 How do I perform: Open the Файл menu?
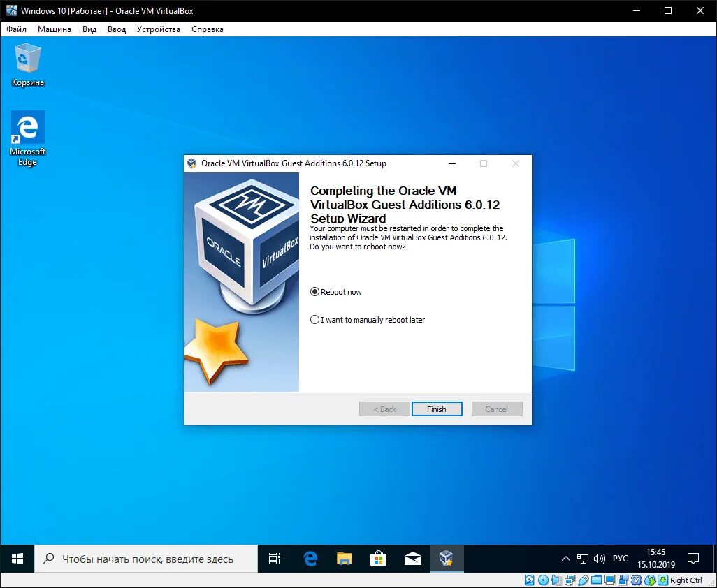click(x=17, y=29)
